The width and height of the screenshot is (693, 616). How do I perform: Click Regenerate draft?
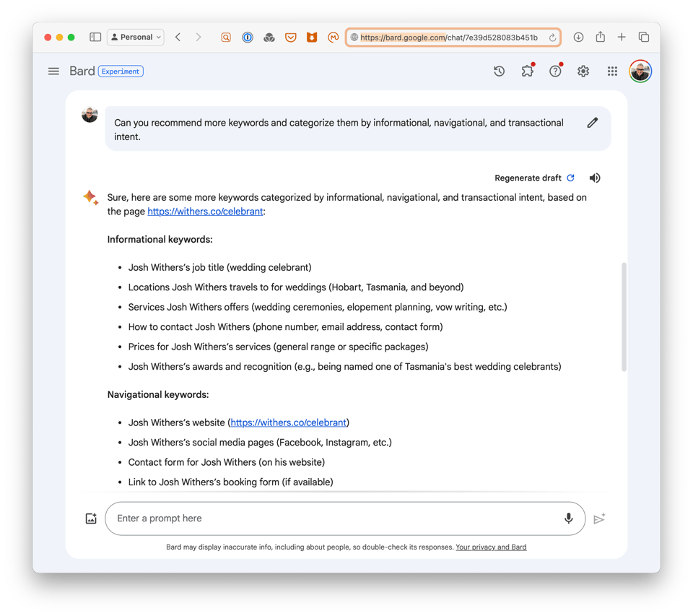click(529, 178)
